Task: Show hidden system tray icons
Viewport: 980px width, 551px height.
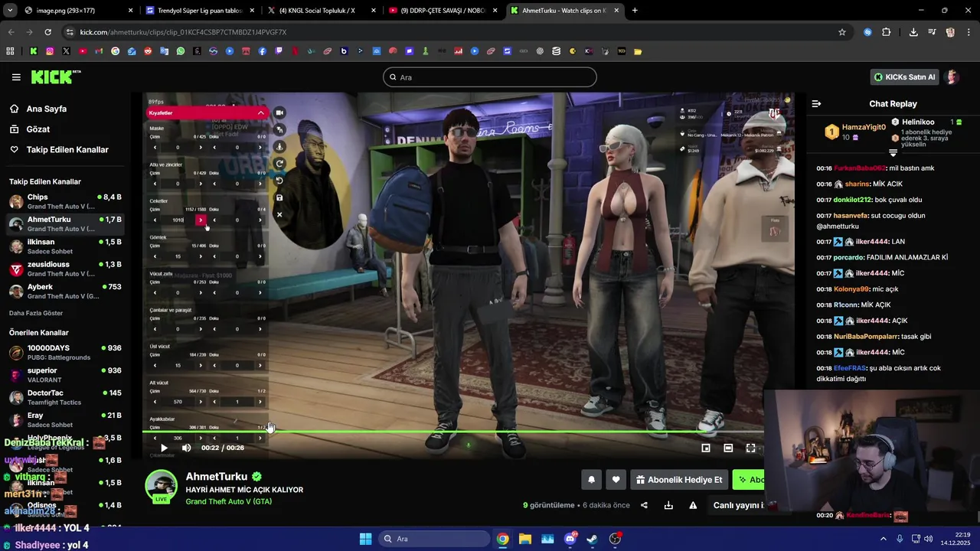Action: point(883,539)
